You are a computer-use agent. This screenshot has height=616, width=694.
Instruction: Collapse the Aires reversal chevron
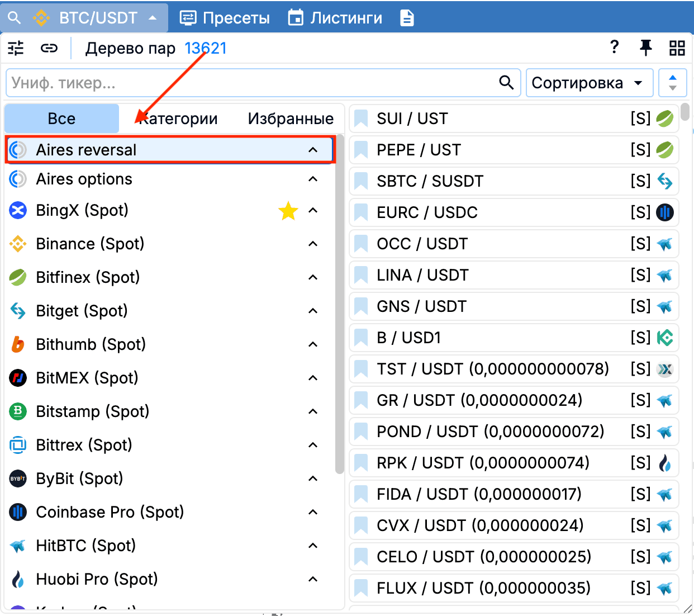pyautogui.click(x=313, y=150)
